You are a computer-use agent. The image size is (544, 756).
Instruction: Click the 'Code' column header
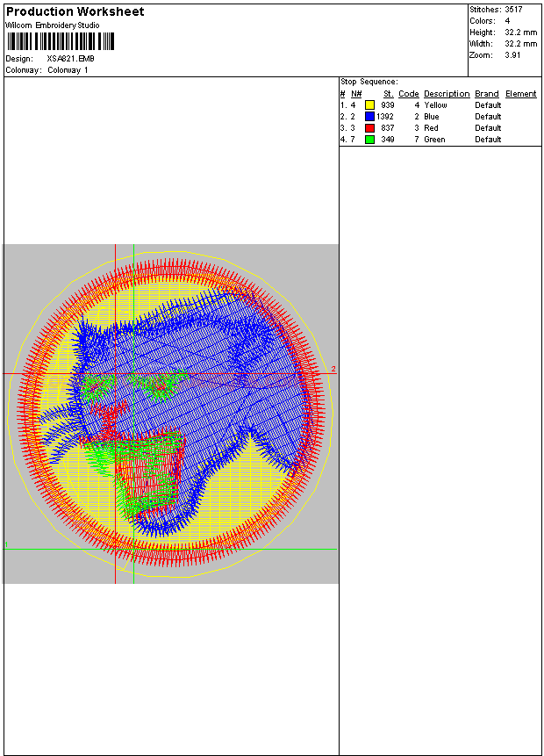(x=409, y=94)
